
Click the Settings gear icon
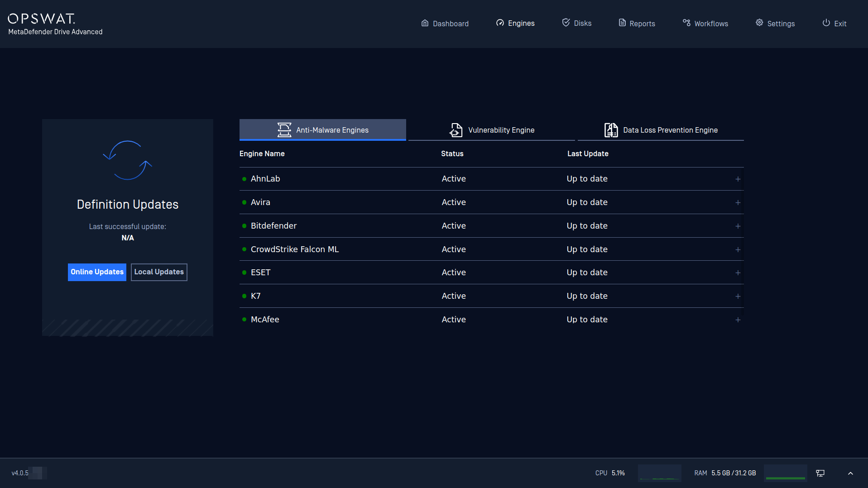759,23
